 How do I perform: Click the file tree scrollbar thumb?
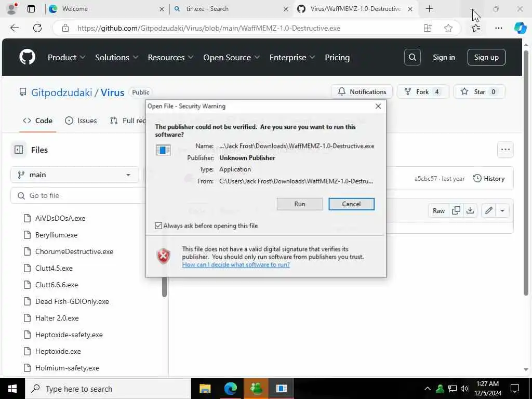[164, 287]
